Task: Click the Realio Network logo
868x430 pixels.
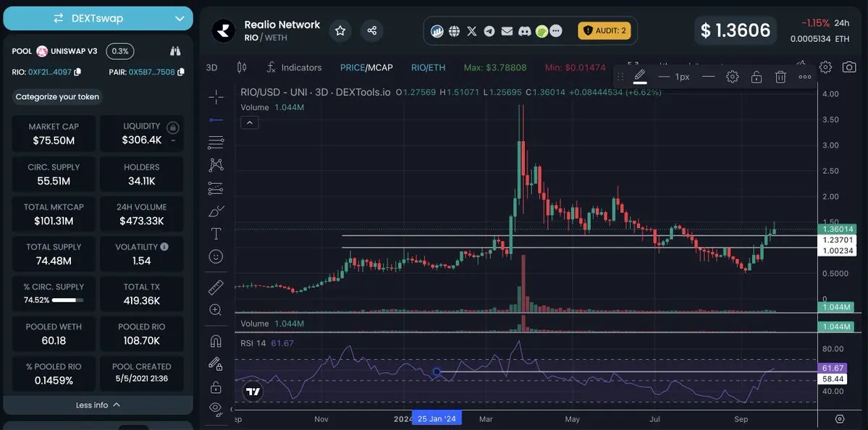Action: click(224, 30)
